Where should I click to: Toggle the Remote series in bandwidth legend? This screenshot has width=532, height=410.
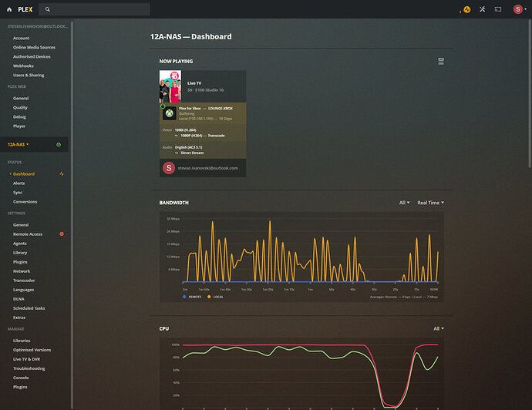[x=192, y=297]
